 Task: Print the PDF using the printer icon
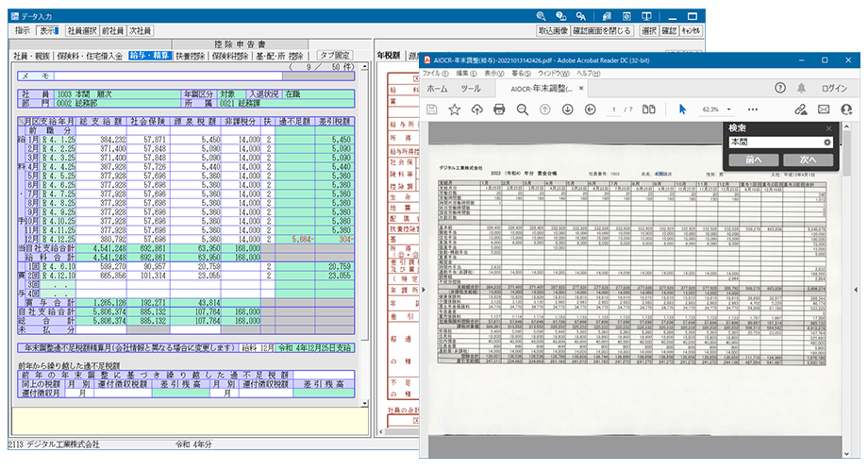click(x=499, y=109)
